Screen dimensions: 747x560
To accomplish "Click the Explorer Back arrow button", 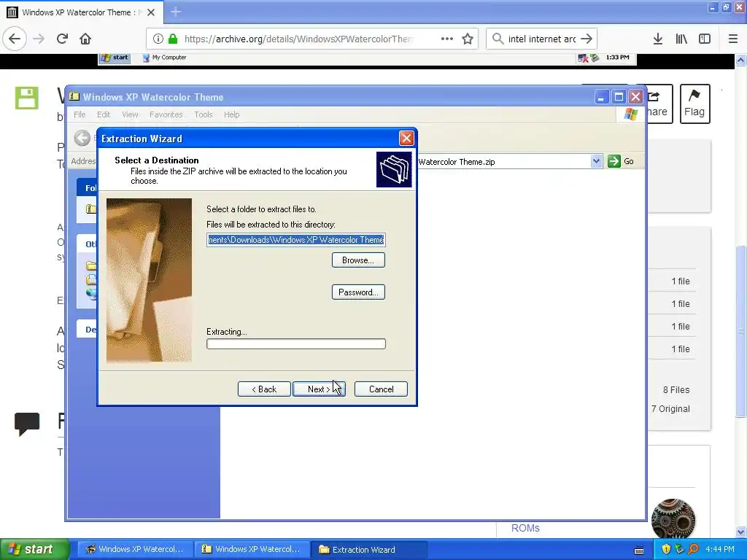I will tap(82, 138).
